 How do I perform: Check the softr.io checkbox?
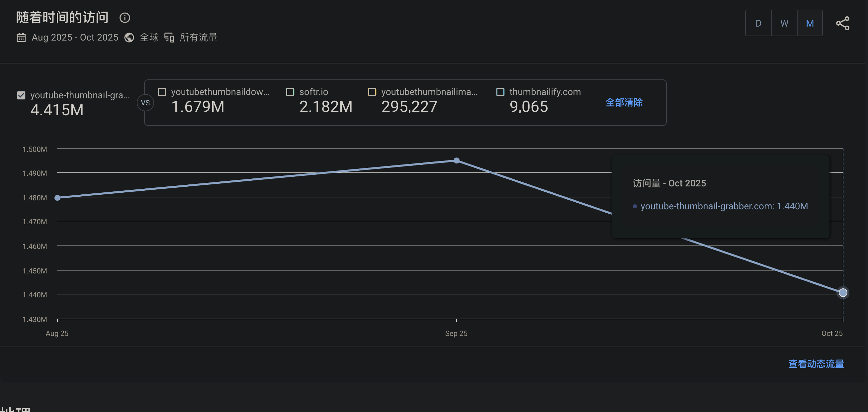[290, 92]
